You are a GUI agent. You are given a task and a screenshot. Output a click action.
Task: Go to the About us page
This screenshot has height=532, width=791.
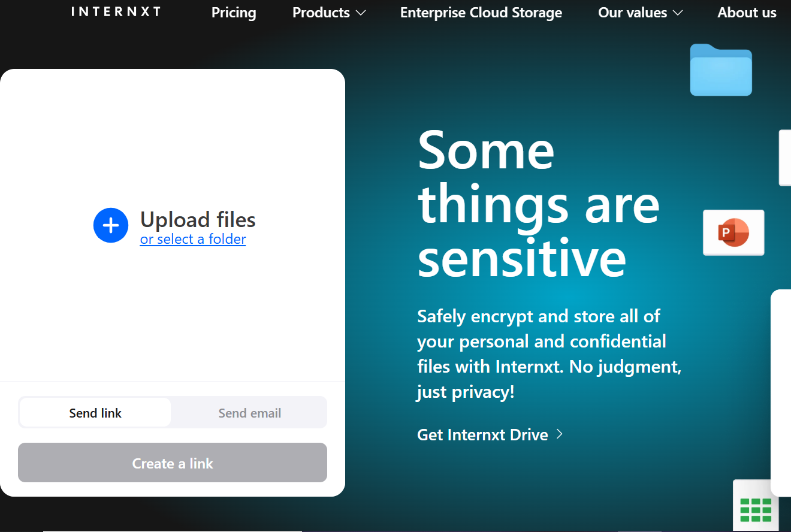click(x=747, y=13)
